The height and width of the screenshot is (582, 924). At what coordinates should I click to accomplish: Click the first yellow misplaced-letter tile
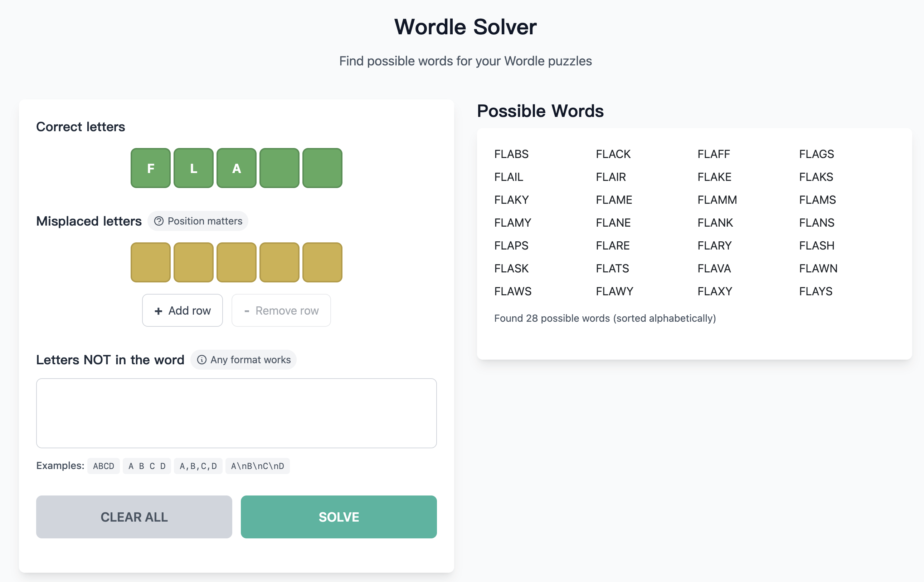click(150, 262)
